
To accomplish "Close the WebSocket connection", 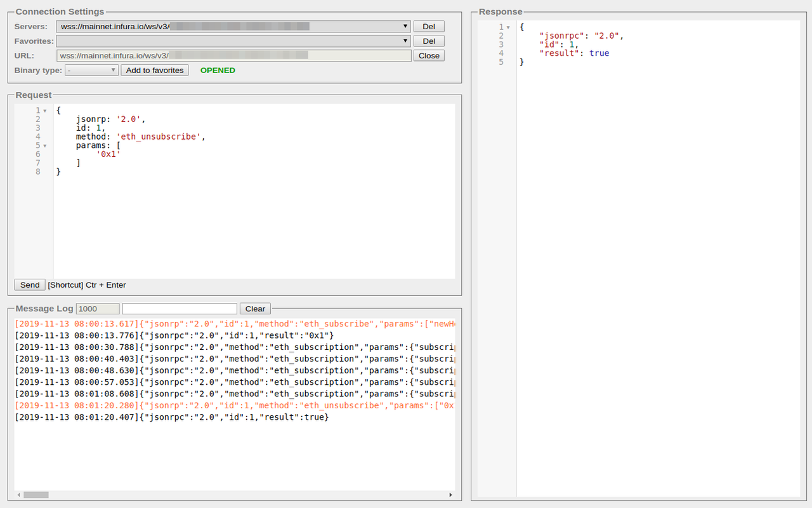I will point(429,55).
